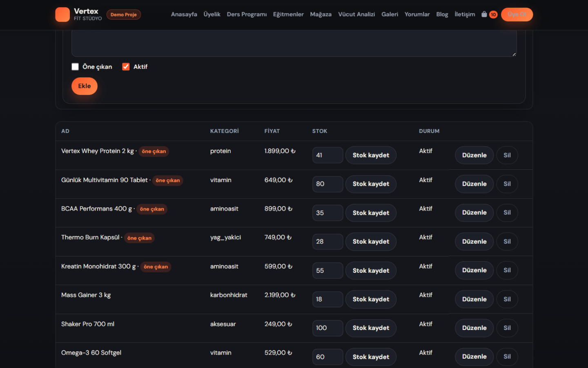Go to İletişim page

pos(465,14)
